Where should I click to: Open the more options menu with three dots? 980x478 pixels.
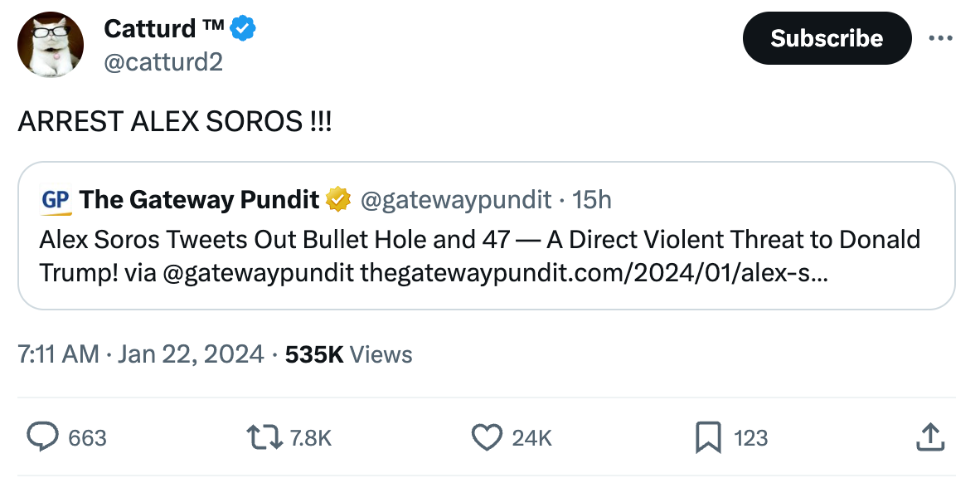pos(941,37)
